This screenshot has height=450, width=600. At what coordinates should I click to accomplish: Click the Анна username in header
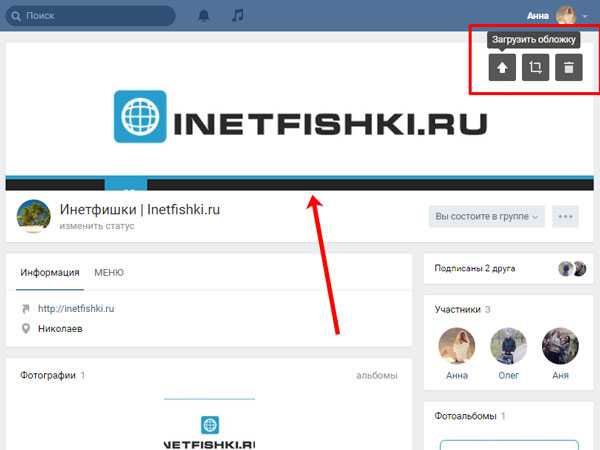coord(538,16)
